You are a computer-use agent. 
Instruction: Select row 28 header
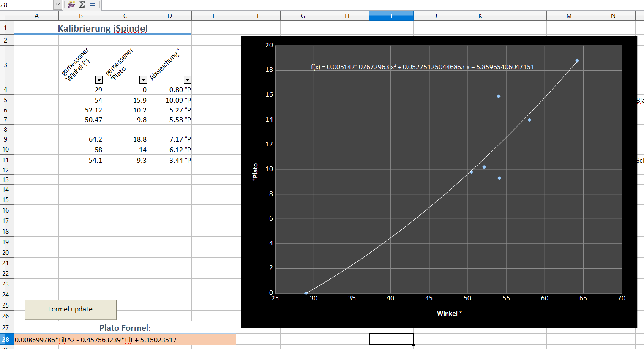pos(6,340)
